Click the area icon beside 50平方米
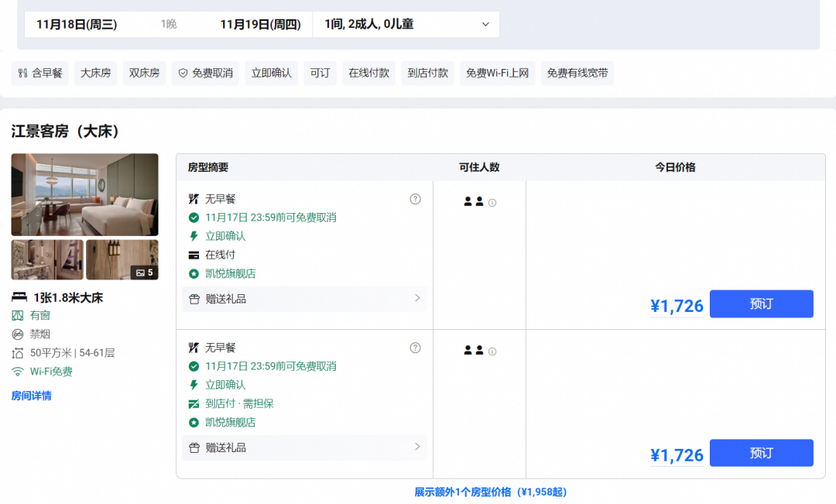The image size is (836, 504). click(18, 353)
